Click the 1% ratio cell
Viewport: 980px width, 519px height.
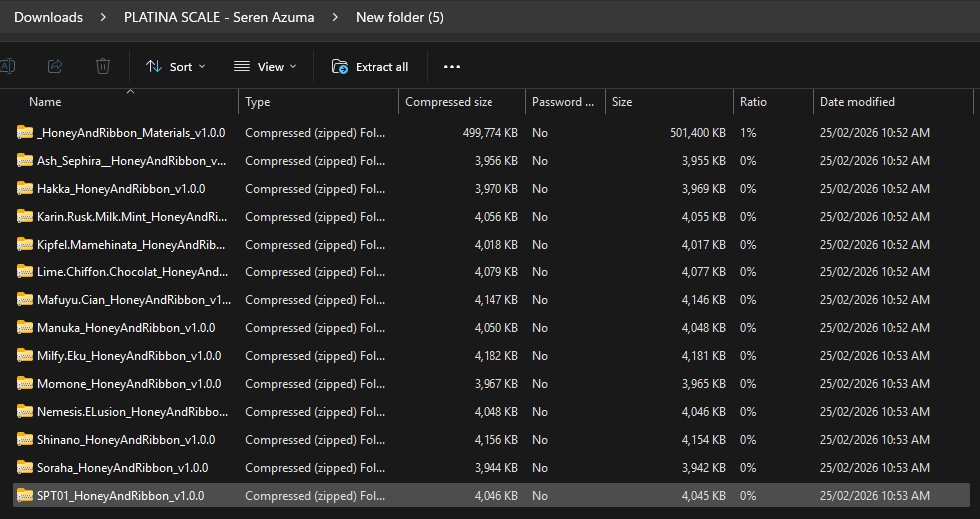pos(748,133)
